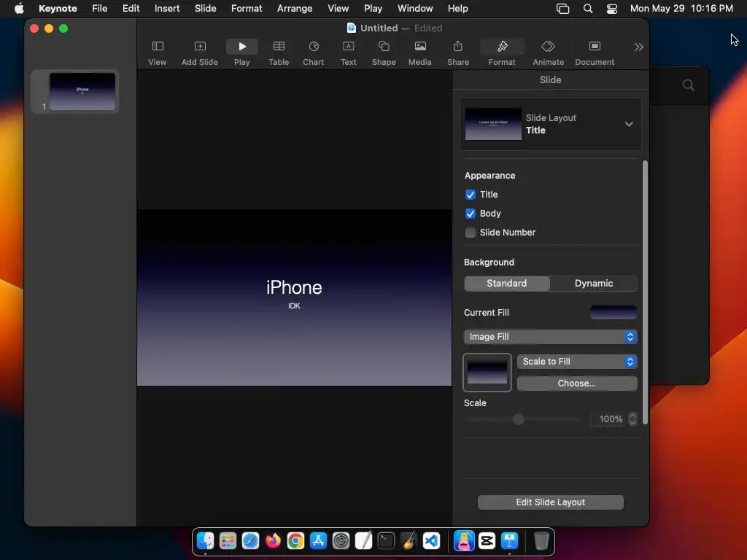Open the Slide menu
Viewport: 747px width, 560px height.
pos(205,9)
